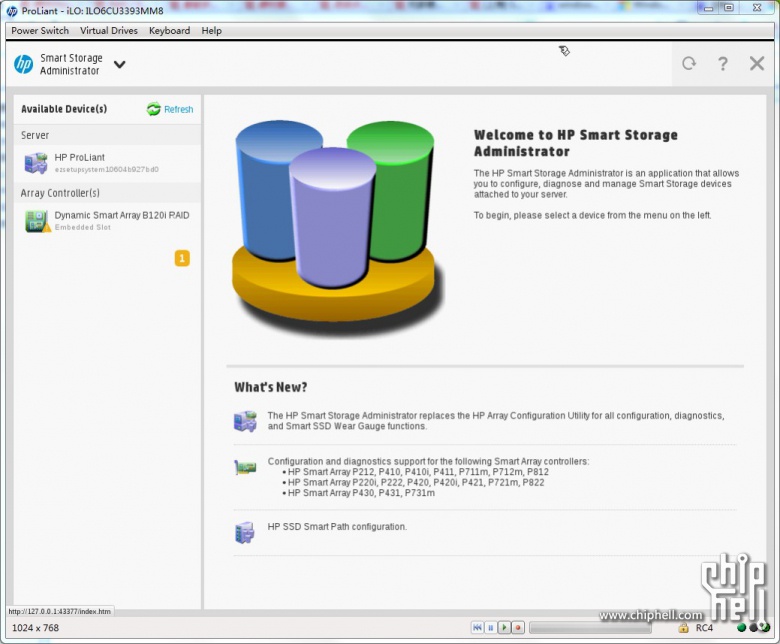This screenshot has width=780, height=644.
Task: Click the ezsetupsystem host name text
Action: coord(106,170)
